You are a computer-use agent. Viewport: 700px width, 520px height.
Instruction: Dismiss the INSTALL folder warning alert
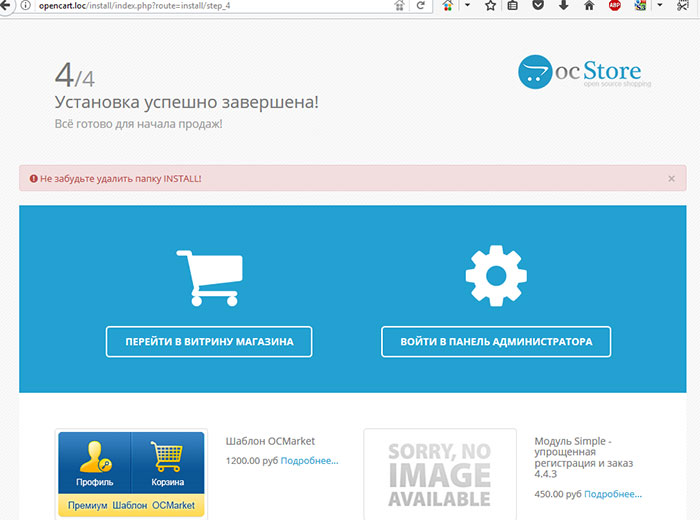[671, 178]
